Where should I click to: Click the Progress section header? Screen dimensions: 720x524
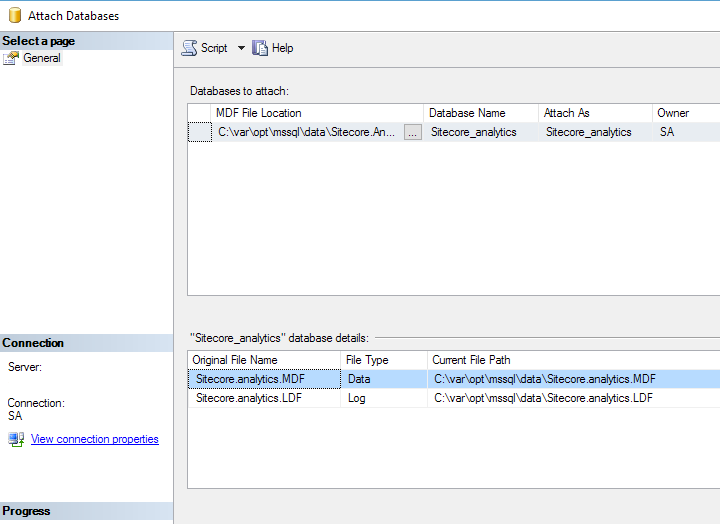(86, 511)
